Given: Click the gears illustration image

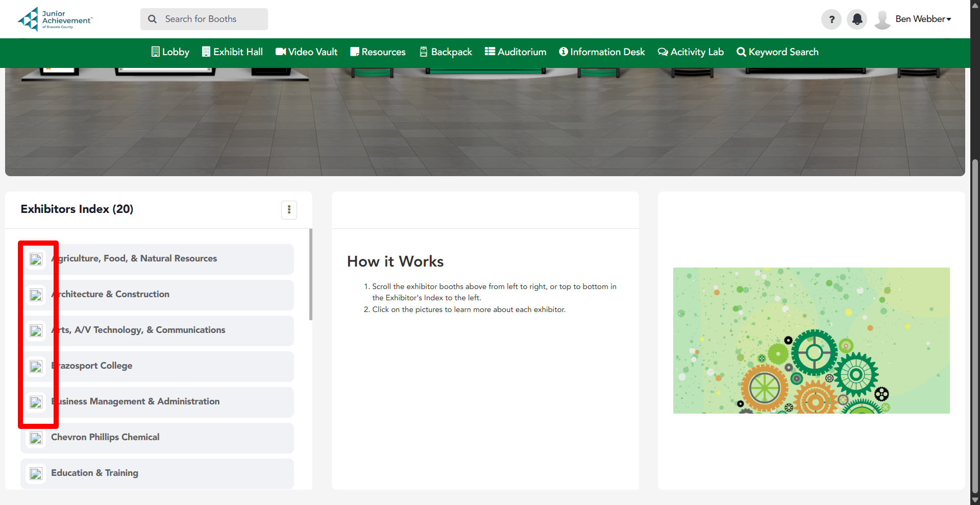Looking at the screenshot, I should (811, 341).
